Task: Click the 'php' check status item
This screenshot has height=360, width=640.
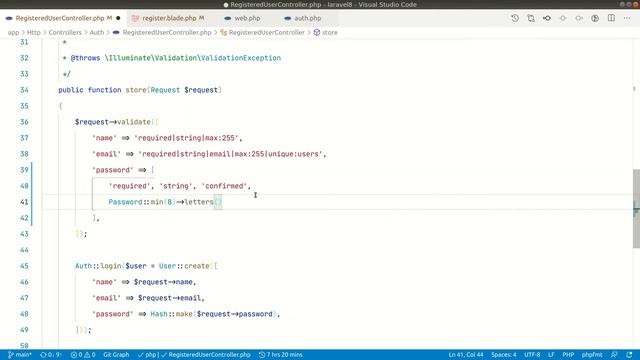Action: (147, 355)
